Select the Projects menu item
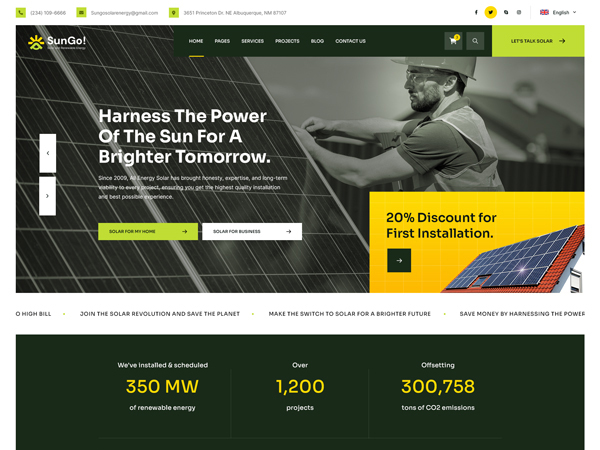Image resolution: width=600 pixels, height=450 pixels. point(287,41)
